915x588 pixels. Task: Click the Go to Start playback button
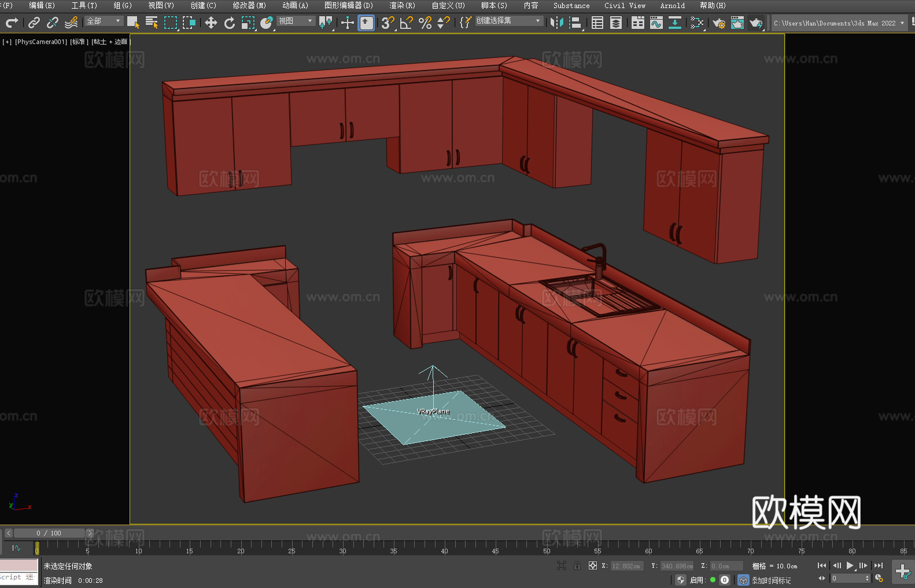(x=822, y=565)
